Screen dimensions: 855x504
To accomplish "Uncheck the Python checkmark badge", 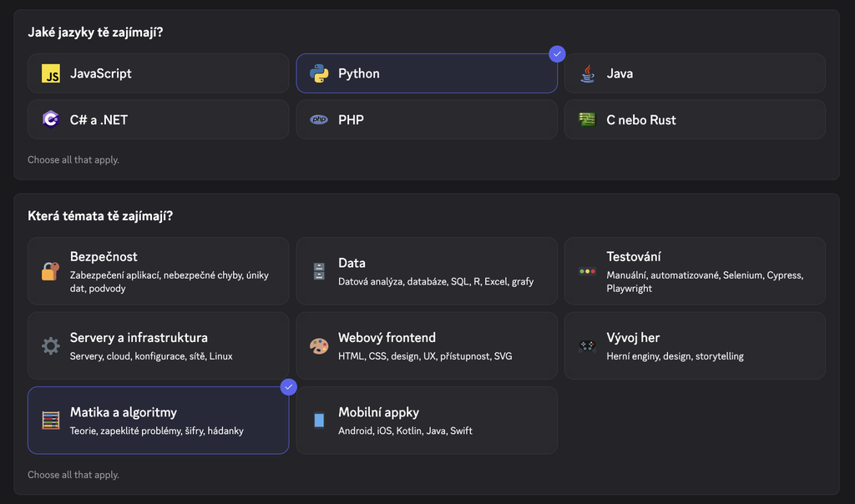I will [557, 54].
